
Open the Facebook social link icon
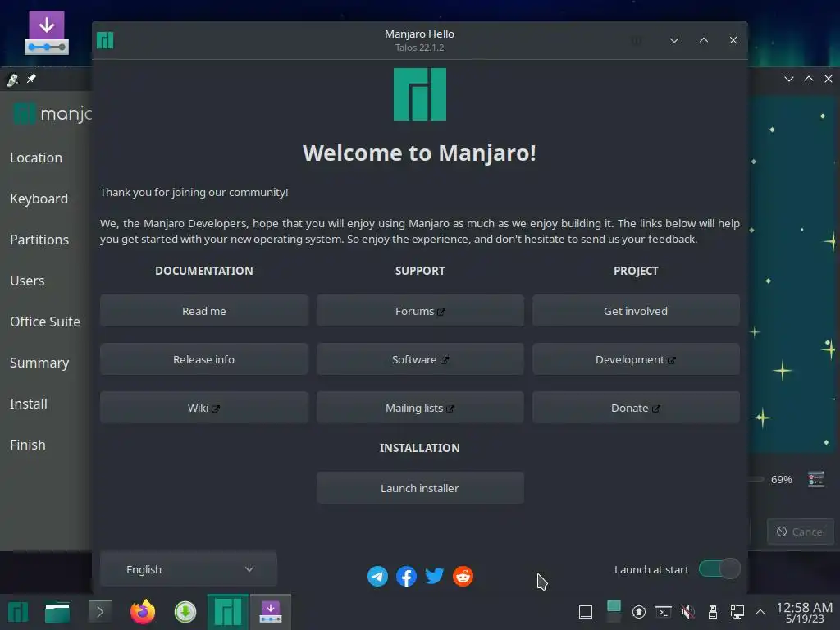406,577
